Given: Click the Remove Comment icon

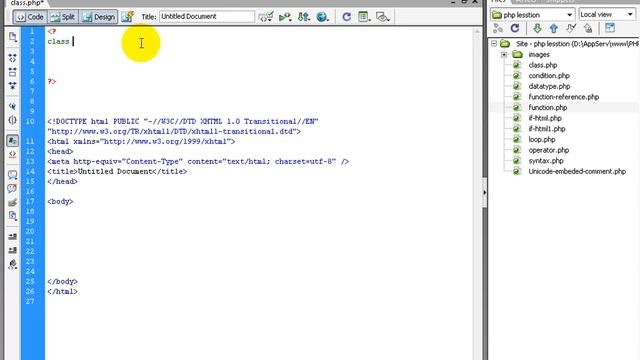Looking at the screenshot, I should (13, 189).
